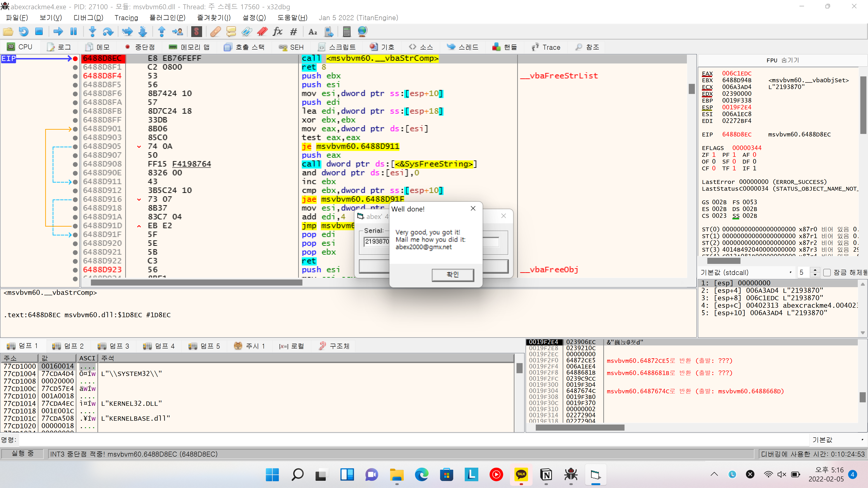Toggle breakpoint dot at address 6488D901
This screenshot has height=488, width=868.
(x=75, y=129)
